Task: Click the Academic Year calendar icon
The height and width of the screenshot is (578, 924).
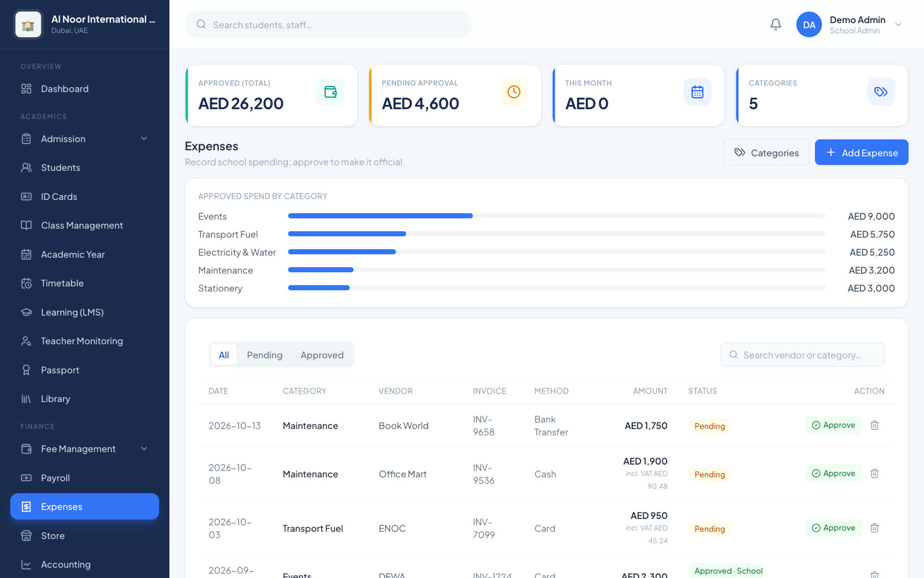Action: click(x=27, y=254)
